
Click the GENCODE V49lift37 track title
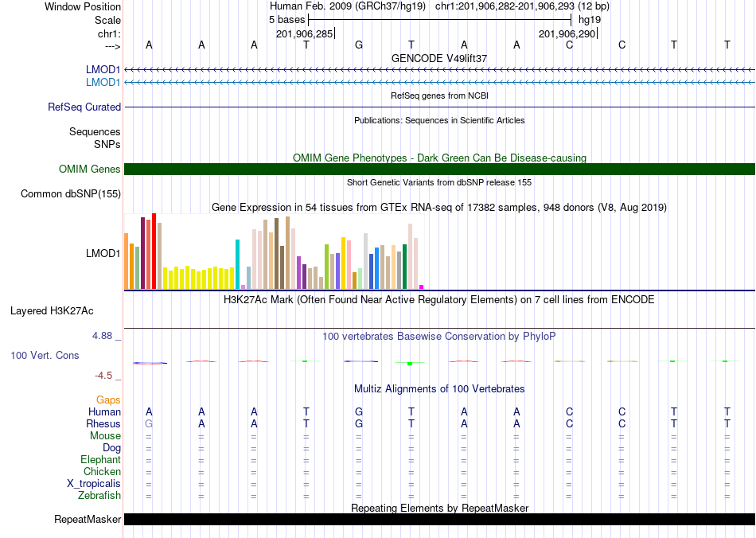[x=439, y=58]
